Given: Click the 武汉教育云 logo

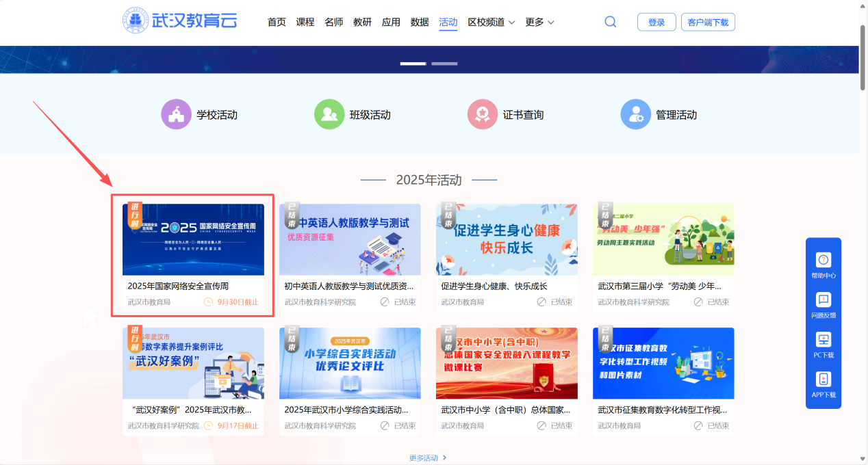Looking at the screenshot, I should click(180, 21).
